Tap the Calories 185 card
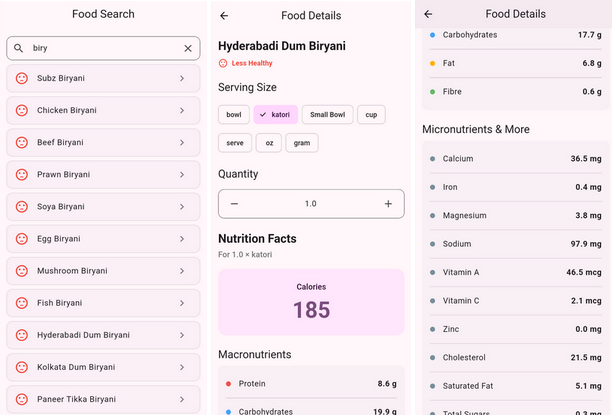The height and width of the screenshot is (415, 612). [311, 302]
